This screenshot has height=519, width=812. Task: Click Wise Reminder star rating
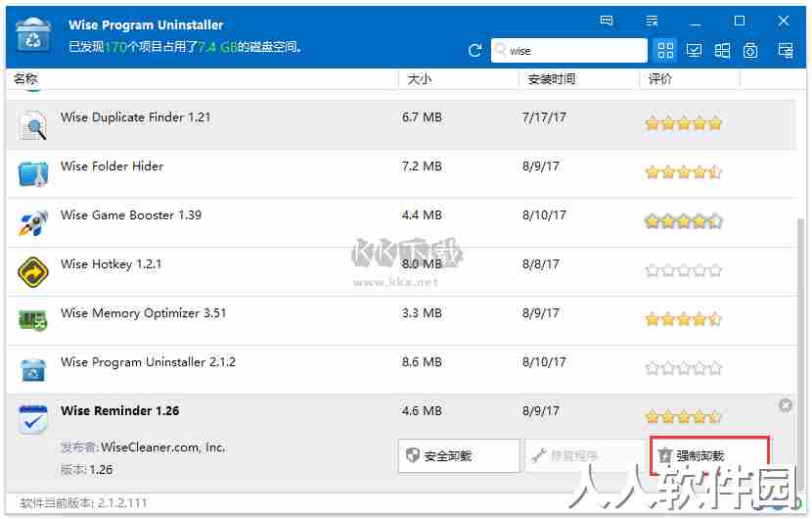pos(683,416)
